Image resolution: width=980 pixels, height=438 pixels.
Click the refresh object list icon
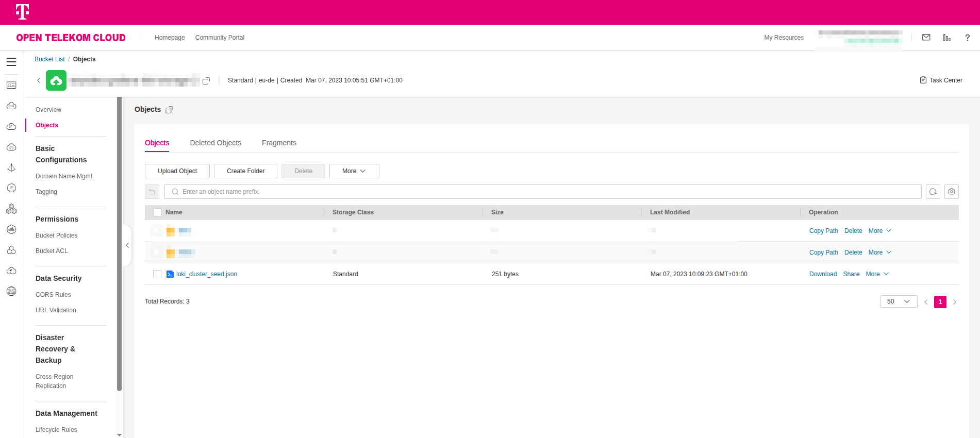tap(933, 192)
